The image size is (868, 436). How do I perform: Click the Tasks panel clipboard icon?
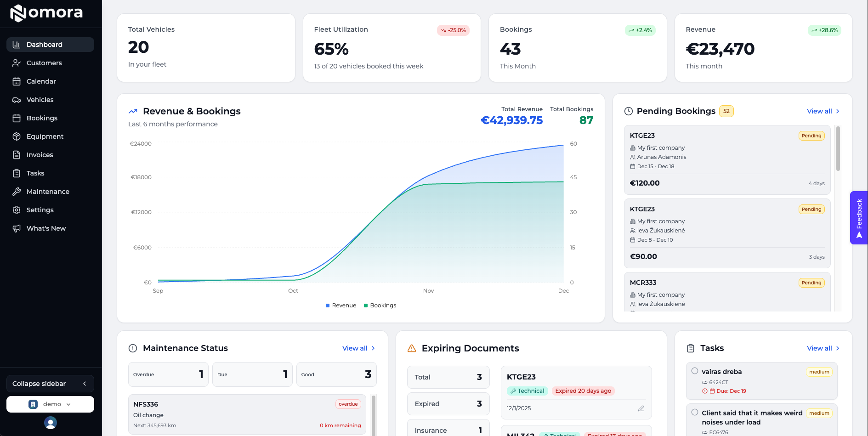tap(690, 348)
